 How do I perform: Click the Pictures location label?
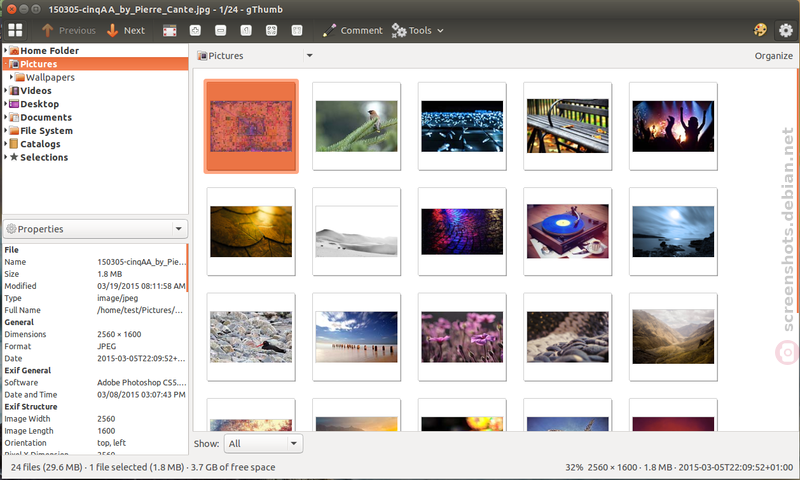[220, 56]
